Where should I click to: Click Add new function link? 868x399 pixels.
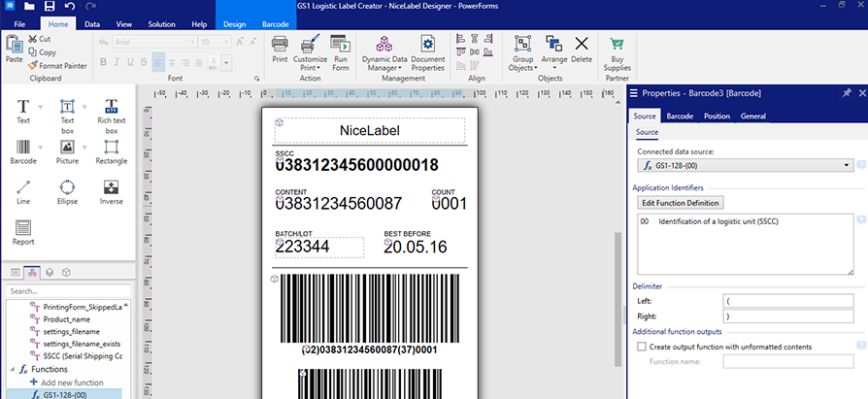[x=72, y=382]
